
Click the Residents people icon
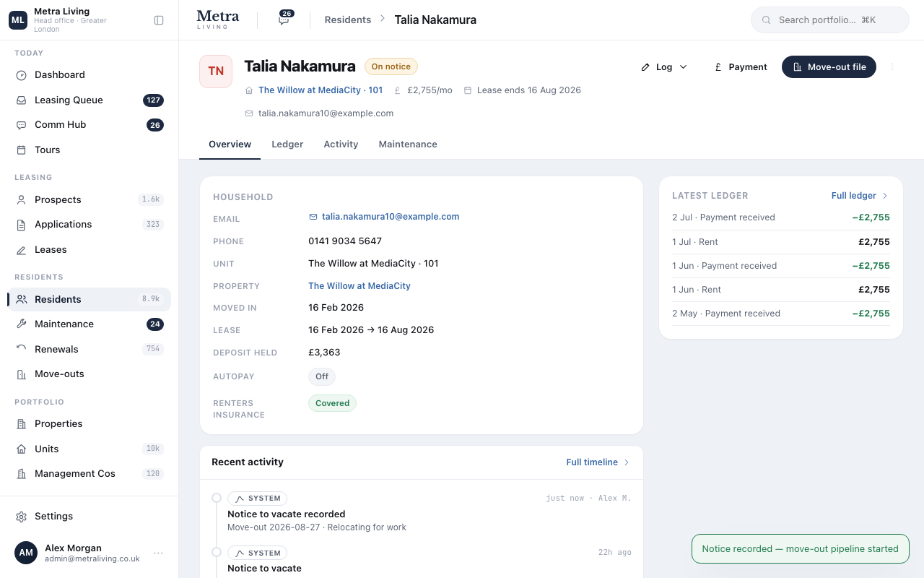pos(22,300)
